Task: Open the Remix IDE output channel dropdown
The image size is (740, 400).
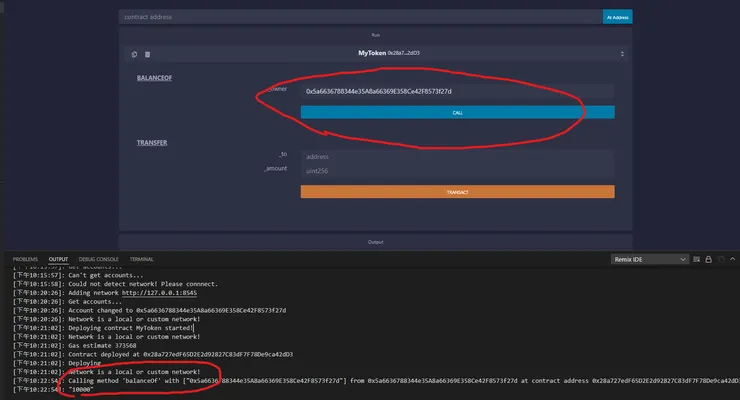Action: (x=649, y=259)
